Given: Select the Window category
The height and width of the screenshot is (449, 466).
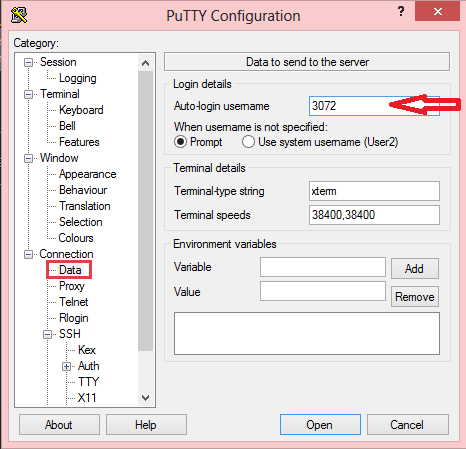Looking at the screenshot, I should (59, 158).
